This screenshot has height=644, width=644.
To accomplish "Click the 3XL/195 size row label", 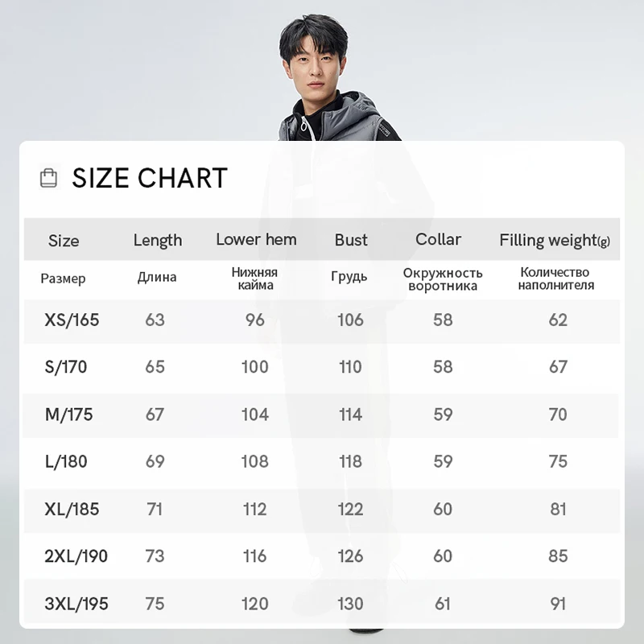I will tap(76, 604).
